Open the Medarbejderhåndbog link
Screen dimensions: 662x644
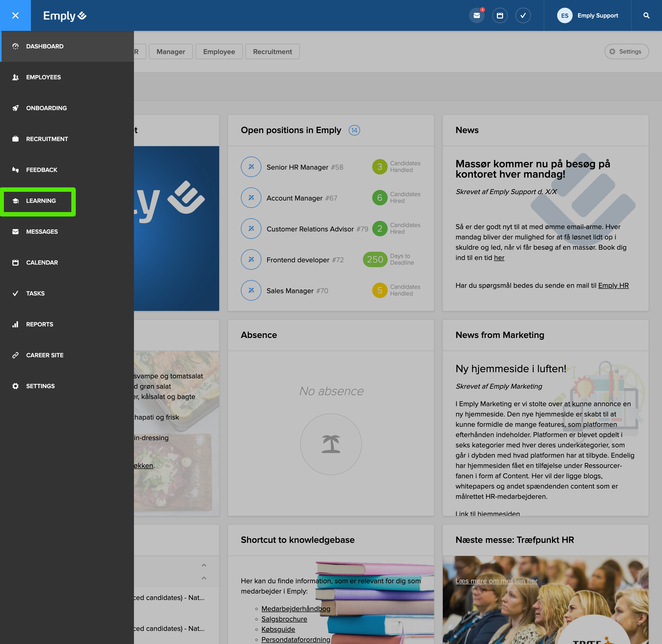295,609
